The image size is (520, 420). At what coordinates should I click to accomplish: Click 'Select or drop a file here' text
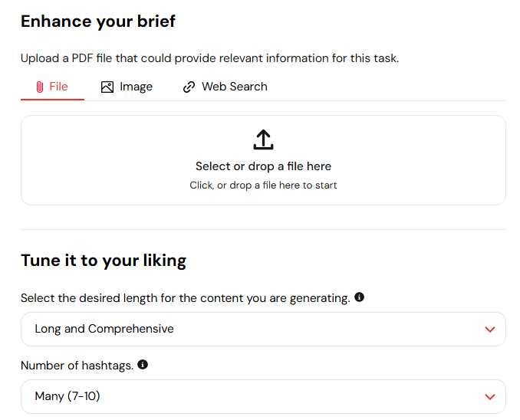pyautogui.click(x=263, y=166)
